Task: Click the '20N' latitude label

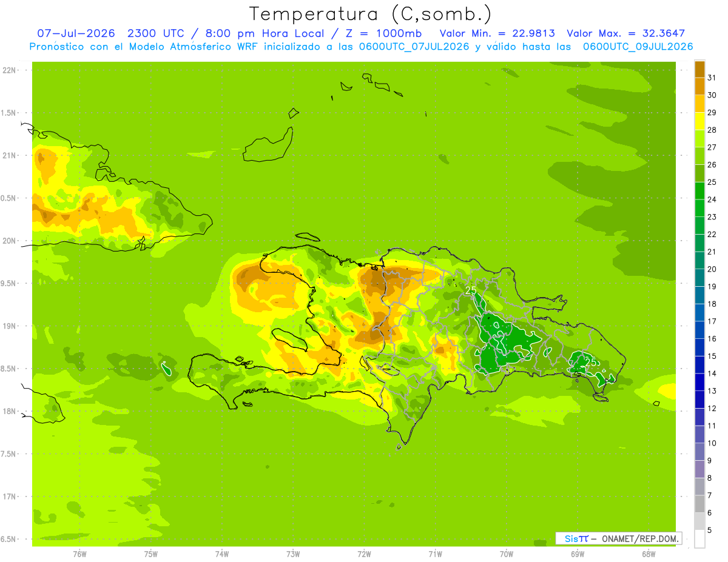Action: click(9, 241)
